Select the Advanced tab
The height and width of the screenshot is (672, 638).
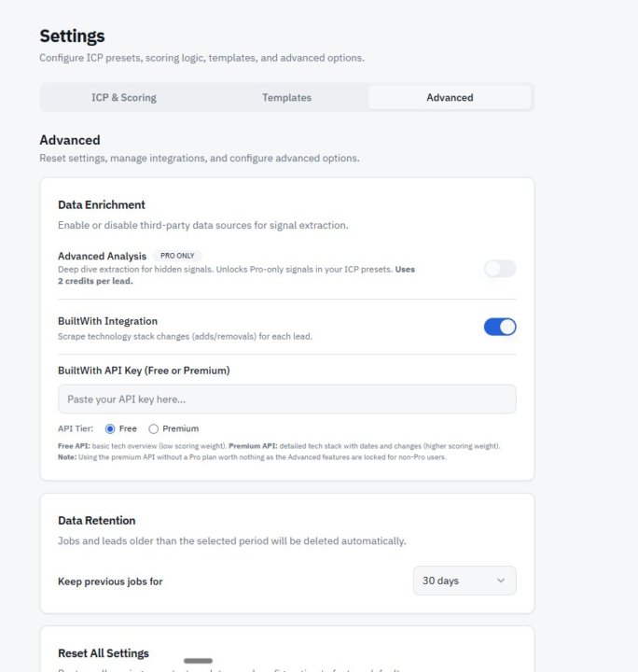click(x=450, y=97)
